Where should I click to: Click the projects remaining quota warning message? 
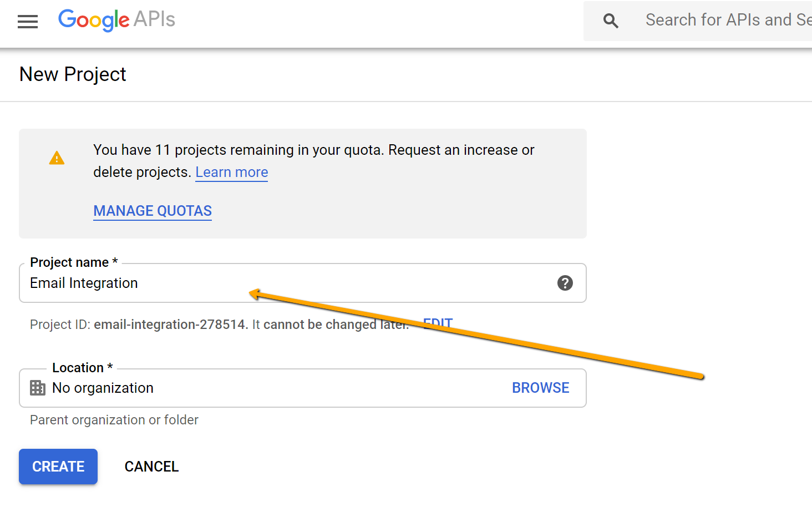point(313,161)
